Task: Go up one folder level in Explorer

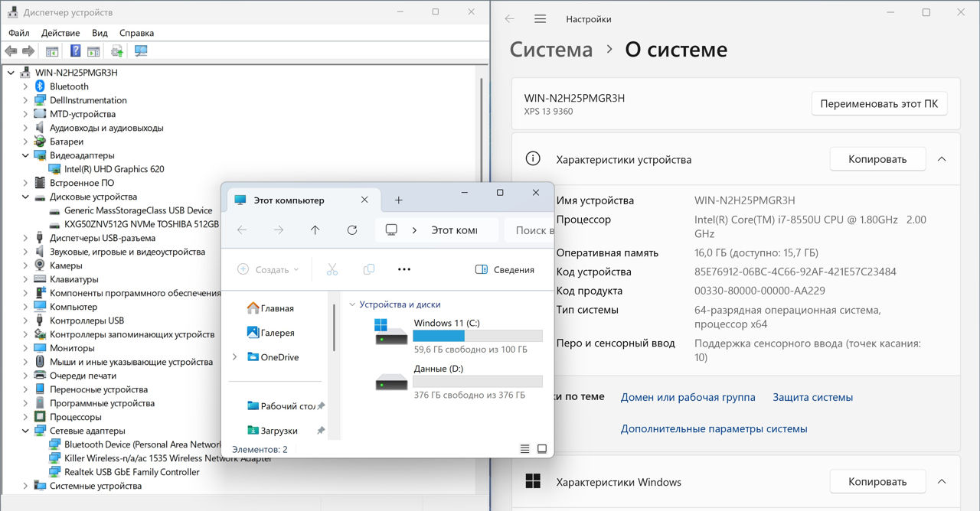Action: tap(315, 230)
